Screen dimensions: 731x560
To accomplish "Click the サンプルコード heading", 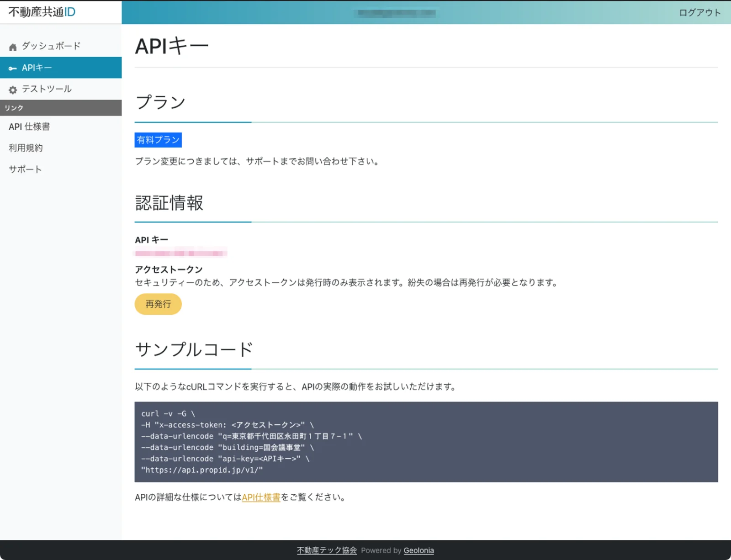I will (x=194, y=349).
